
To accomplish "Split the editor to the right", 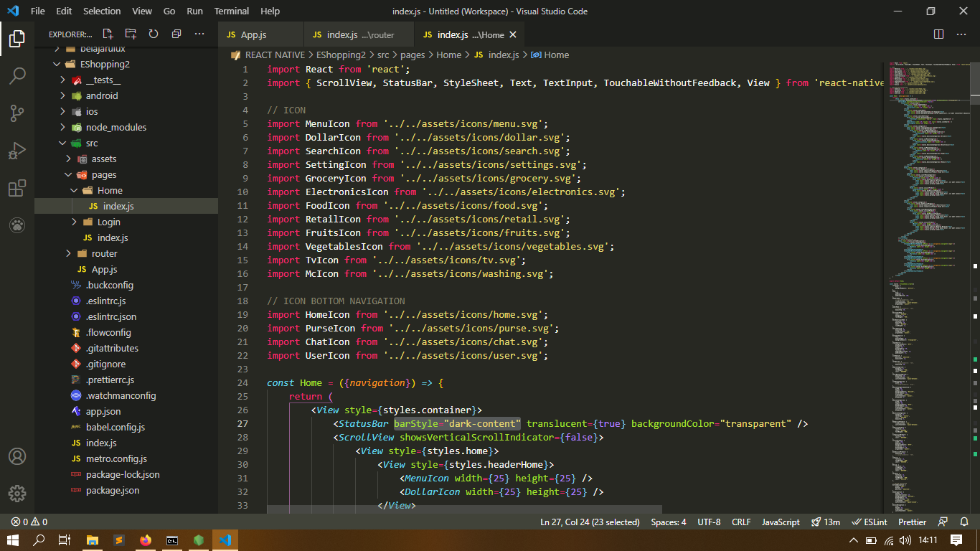I will coord(938,34).
